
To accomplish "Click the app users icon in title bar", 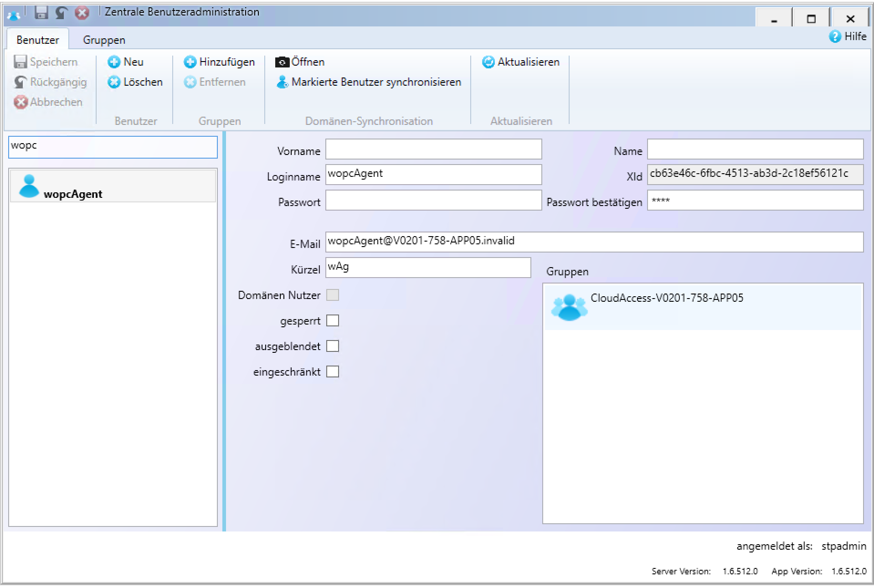I will tap(14, 15).
